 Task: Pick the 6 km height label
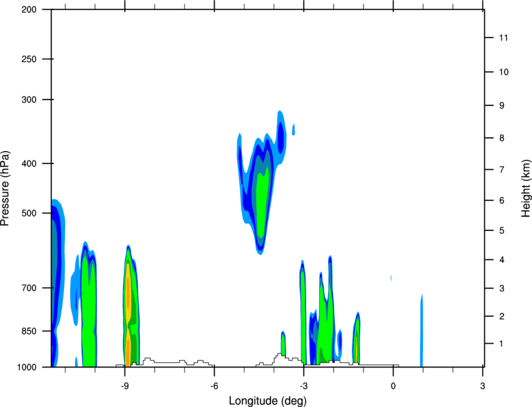(x=501, y=200)
